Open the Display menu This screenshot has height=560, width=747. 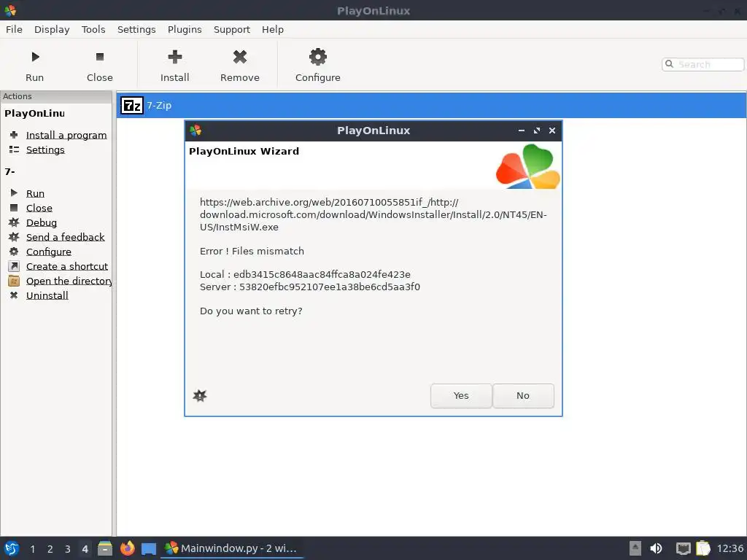click(x=52, y=29)
